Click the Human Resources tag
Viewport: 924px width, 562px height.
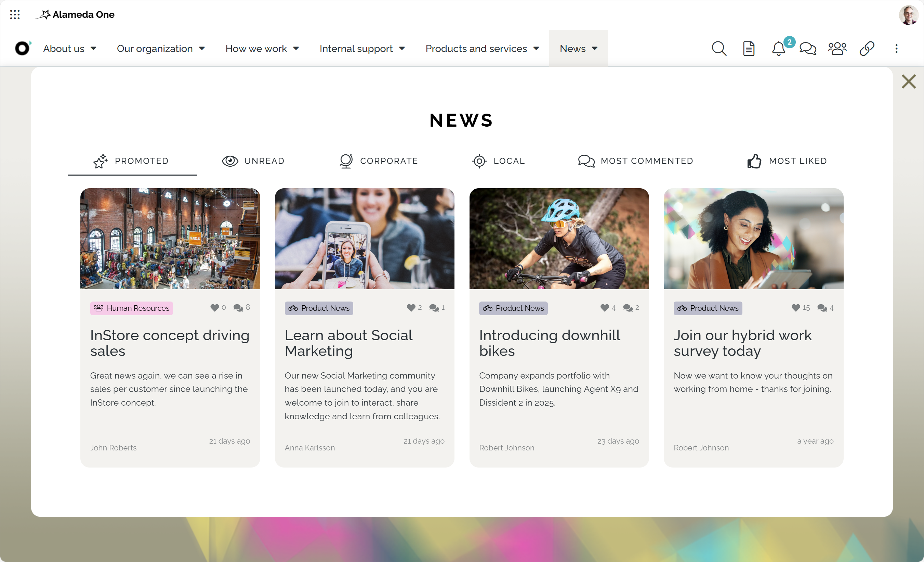click(x=131, y=308)
